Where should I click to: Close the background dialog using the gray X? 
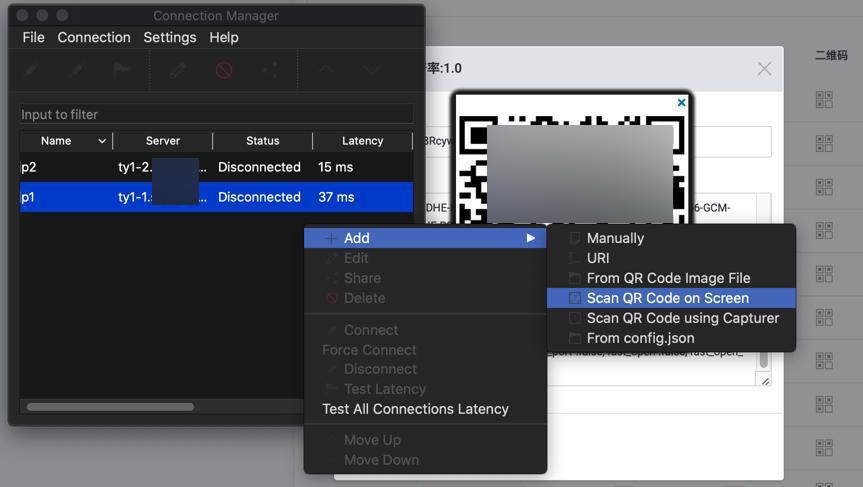(x=764, y=69)
